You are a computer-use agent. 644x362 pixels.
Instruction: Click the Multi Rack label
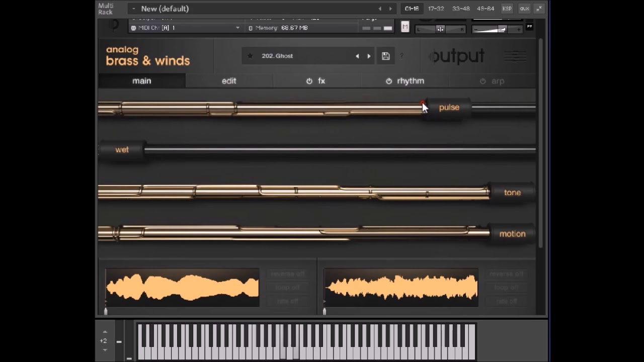pos(106,9)
